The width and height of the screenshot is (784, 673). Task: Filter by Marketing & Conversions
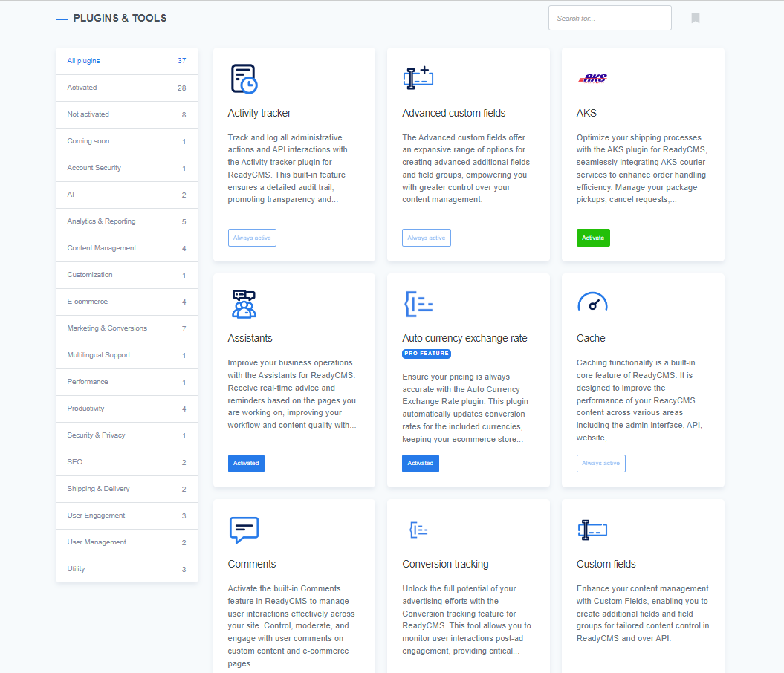click(x=127, y=328)
